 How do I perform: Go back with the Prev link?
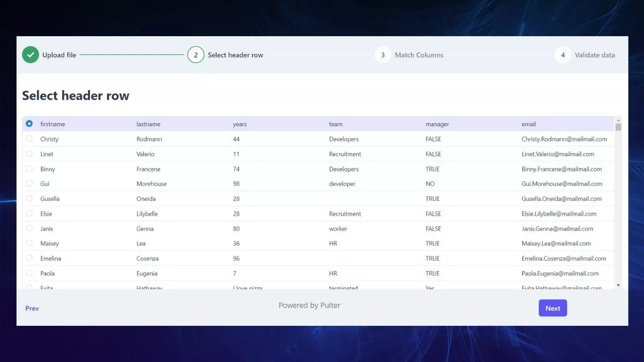[32, 308]
